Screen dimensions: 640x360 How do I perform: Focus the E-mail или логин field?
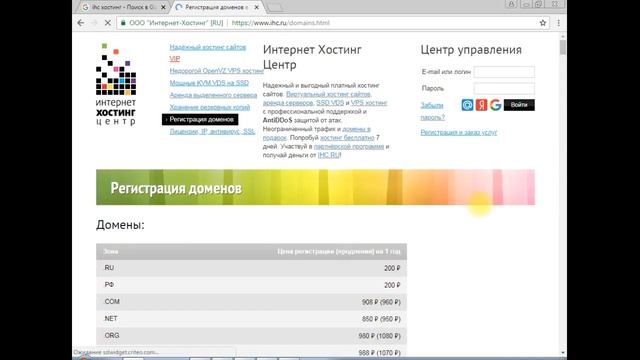click(504, 72)
